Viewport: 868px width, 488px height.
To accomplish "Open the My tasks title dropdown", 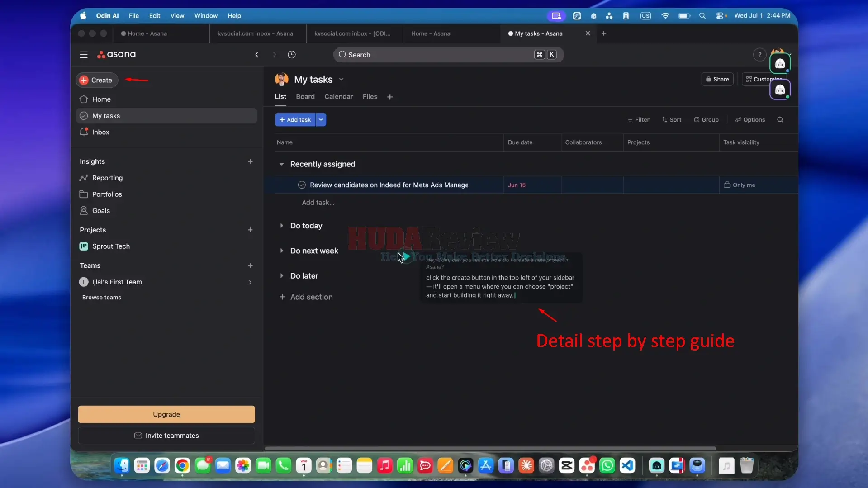I will (x=342, y=80).
